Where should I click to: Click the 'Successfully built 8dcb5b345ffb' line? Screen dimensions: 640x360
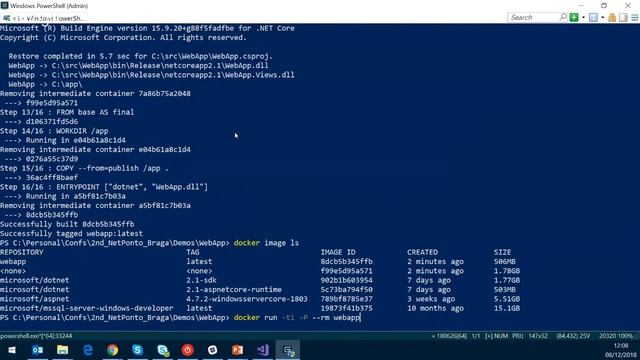coord(67,224)
